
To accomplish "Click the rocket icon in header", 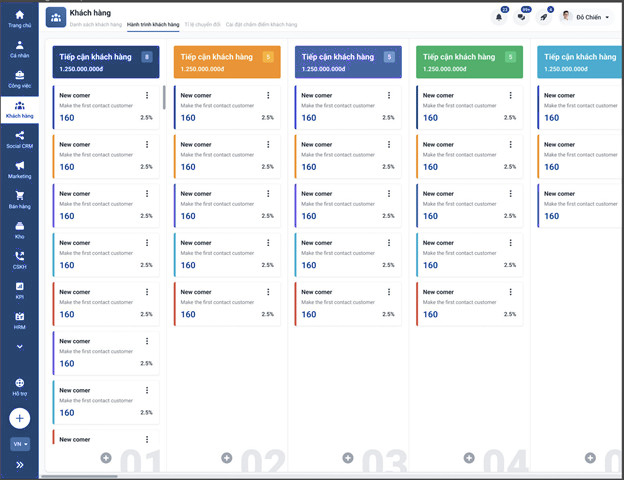I will (x=544, y=17).
